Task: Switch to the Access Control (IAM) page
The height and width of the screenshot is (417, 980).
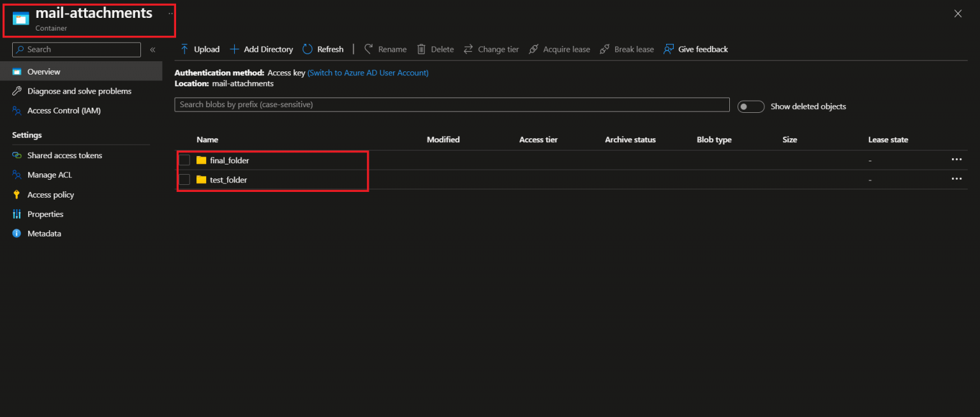Action: 63,110
